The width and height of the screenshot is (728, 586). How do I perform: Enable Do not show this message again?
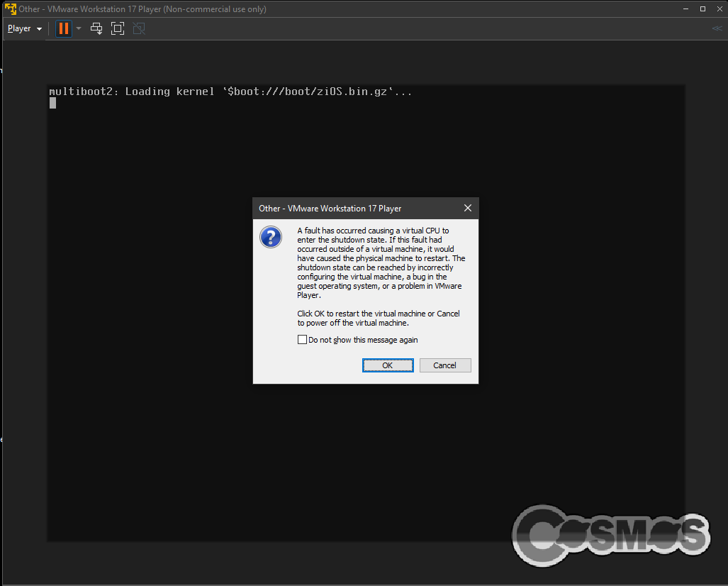point(302,340)
